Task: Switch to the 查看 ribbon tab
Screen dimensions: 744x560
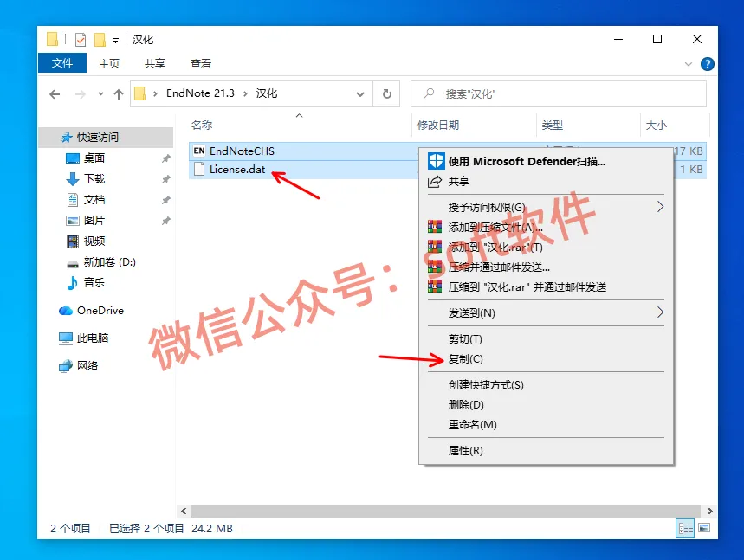Action: click(201, 63)
